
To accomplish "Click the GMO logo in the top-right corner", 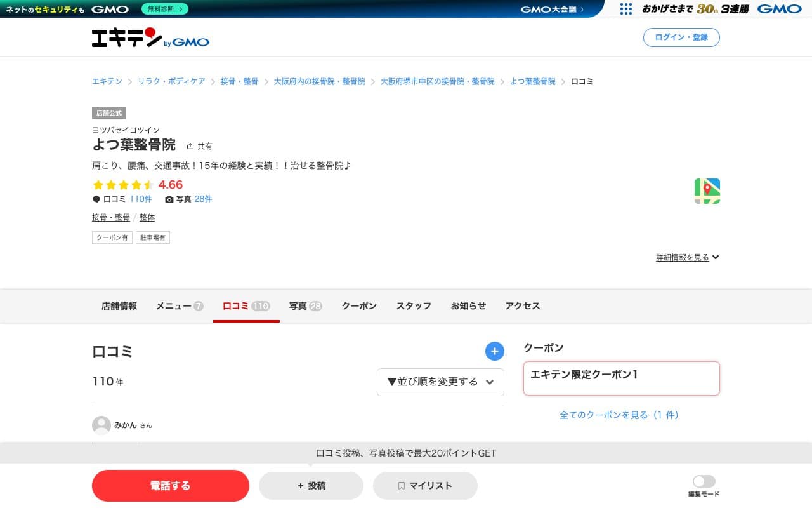I will [x=780, y=9].
